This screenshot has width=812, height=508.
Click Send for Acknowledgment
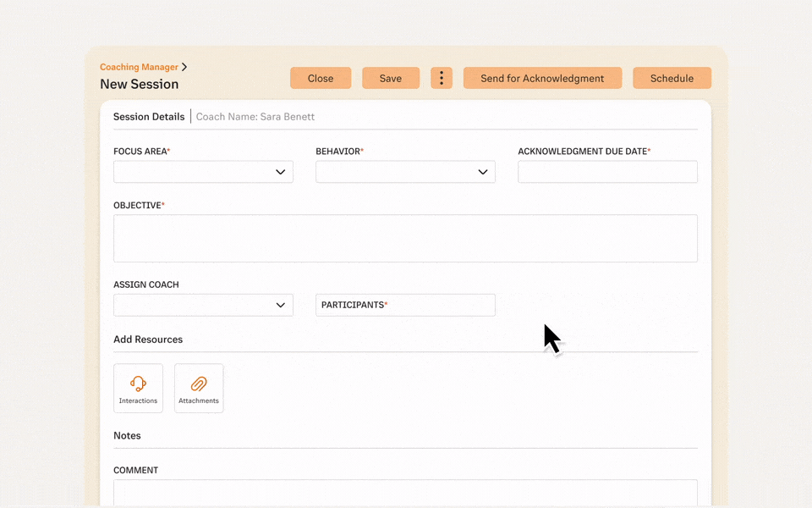(542, 78)
